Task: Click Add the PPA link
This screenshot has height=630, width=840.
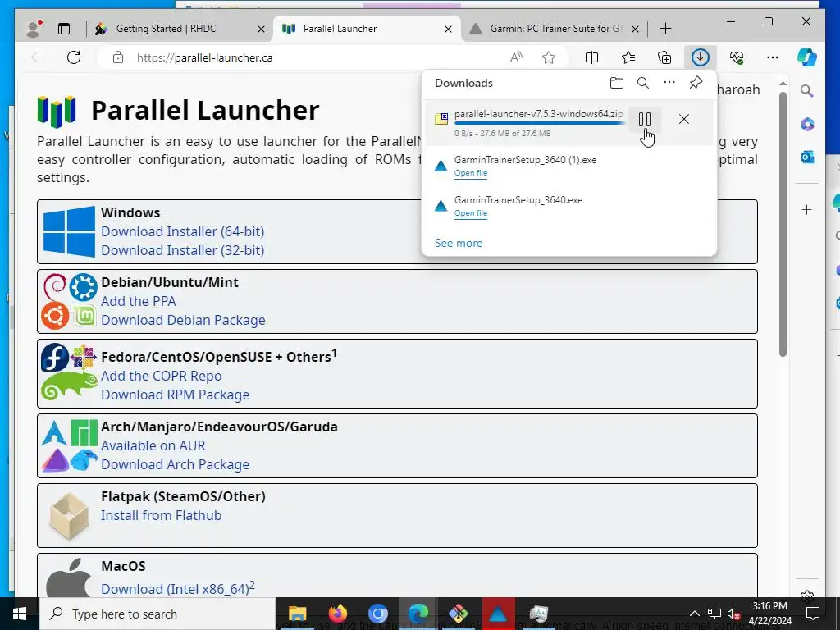Action: click(138, 301)
